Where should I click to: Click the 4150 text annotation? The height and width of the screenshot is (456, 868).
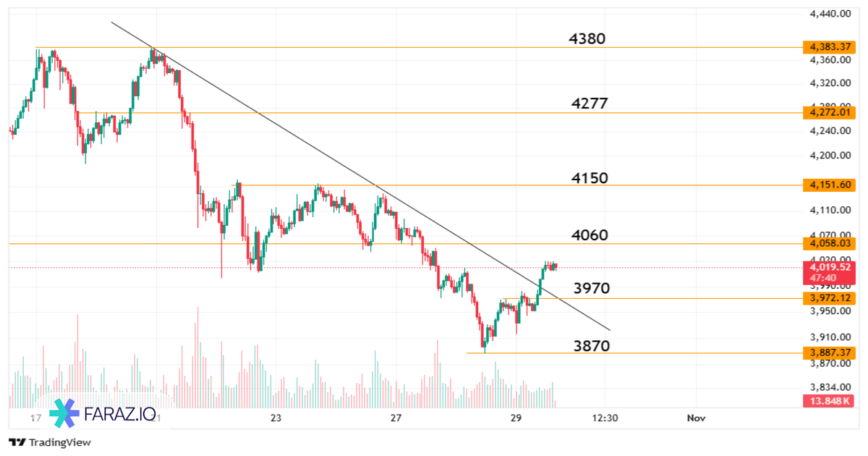click(x=589, y=178)
